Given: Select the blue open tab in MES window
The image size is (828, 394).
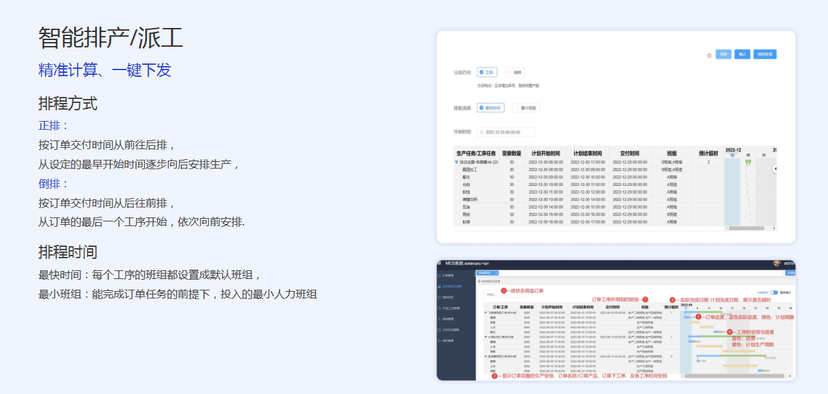Looking at the screenshot, I should click(x=488, y=273).
